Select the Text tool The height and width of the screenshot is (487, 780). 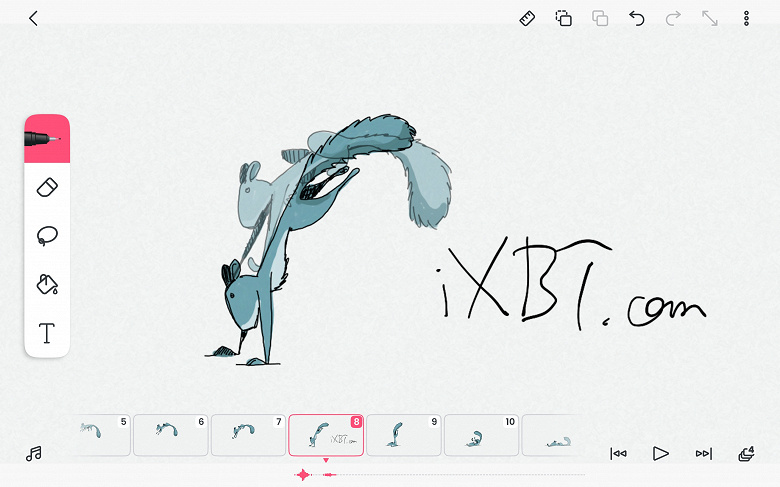47,333
